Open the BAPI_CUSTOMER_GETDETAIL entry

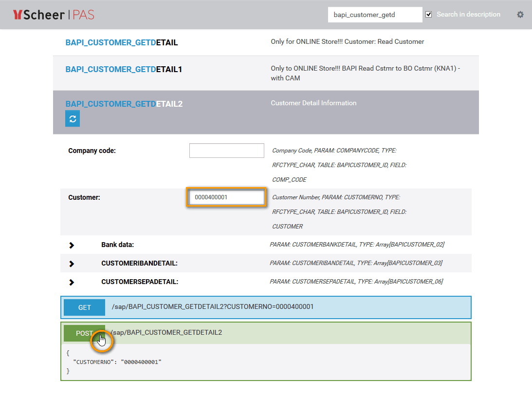(121, 43)
